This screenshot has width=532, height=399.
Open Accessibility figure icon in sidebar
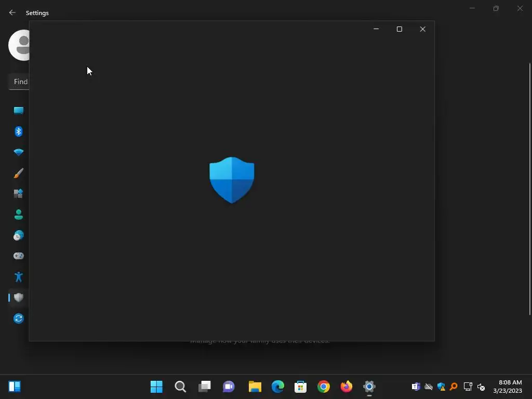tap(19, 277)
